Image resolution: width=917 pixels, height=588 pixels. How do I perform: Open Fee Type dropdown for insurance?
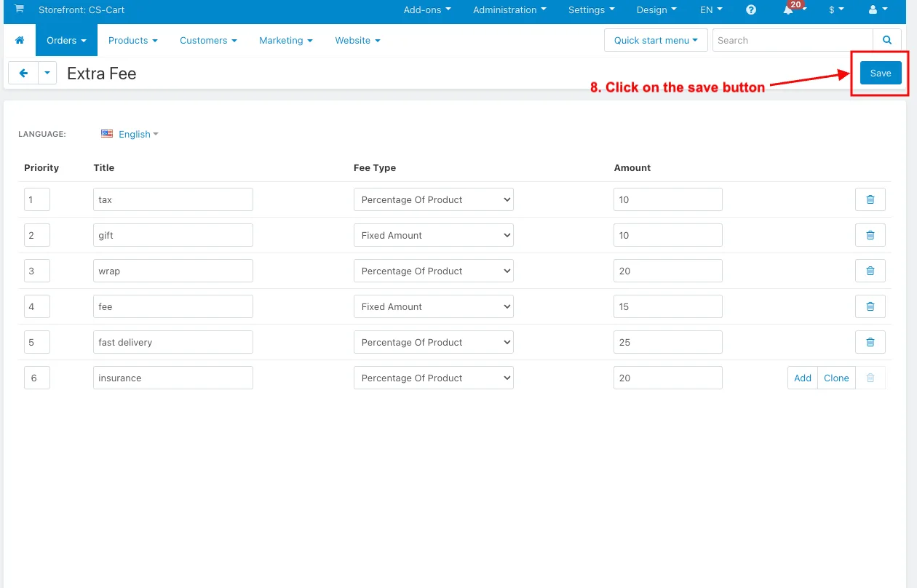pos(434,378)
